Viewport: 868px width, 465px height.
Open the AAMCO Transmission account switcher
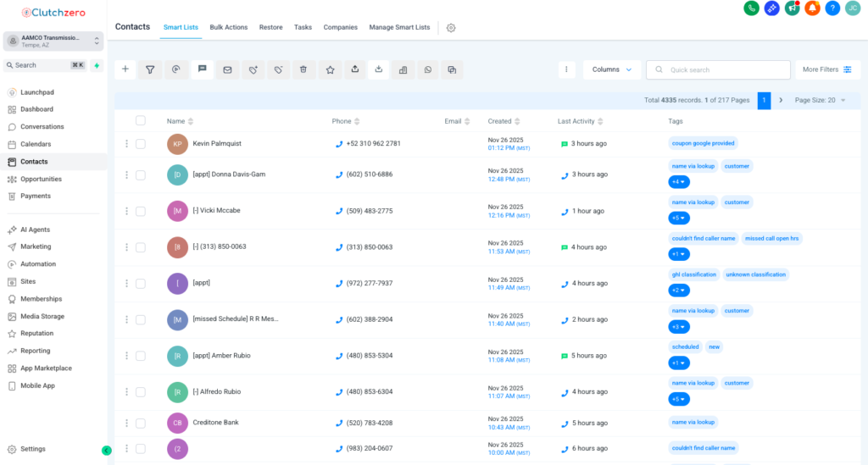(x=53, y=41)
